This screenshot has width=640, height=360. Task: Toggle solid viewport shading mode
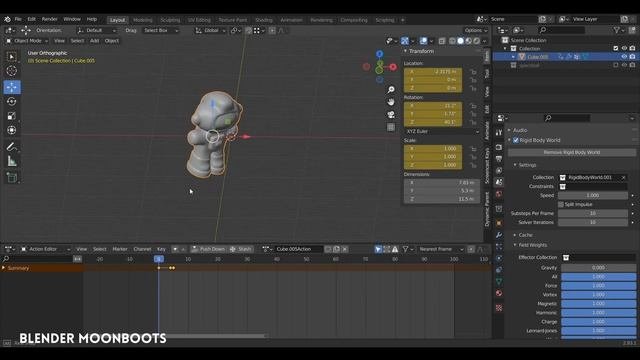coord(460,41)
